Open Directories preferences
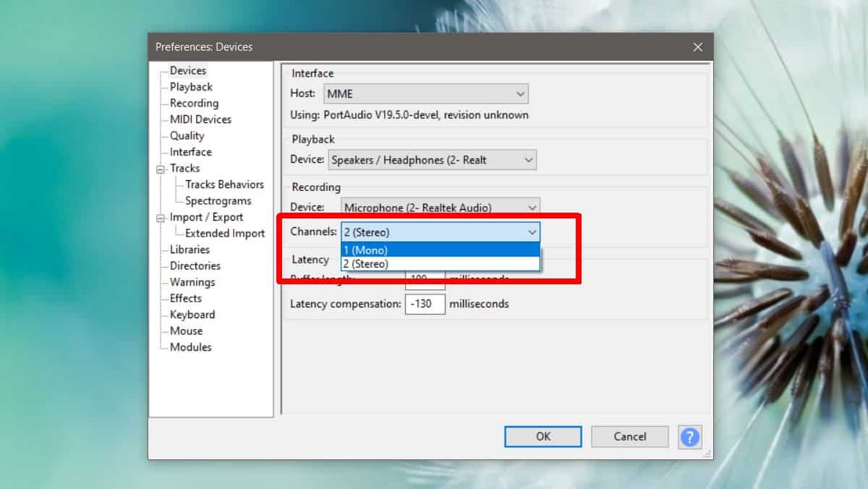Viewport: 868px width, 489px height. pos(195,266)
